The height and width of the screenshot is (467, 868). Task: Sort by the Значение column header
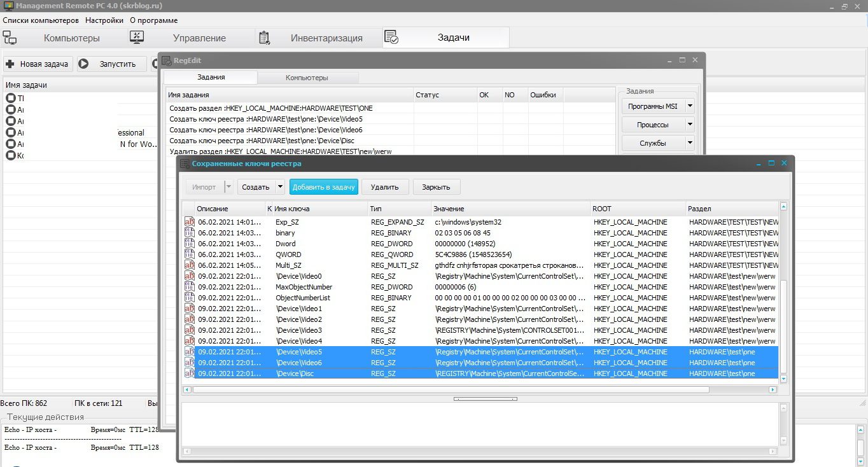pyautogui.click(x=511, y=209)
